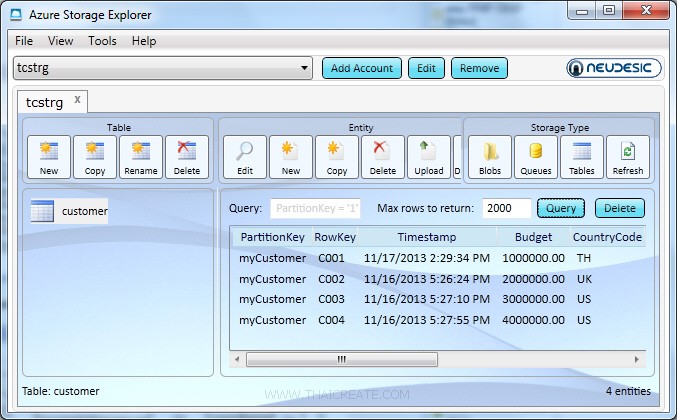Click the horizontal scrollbar in results grid
This screenshot has height=420, width=677.
click(x=341, y=358)
